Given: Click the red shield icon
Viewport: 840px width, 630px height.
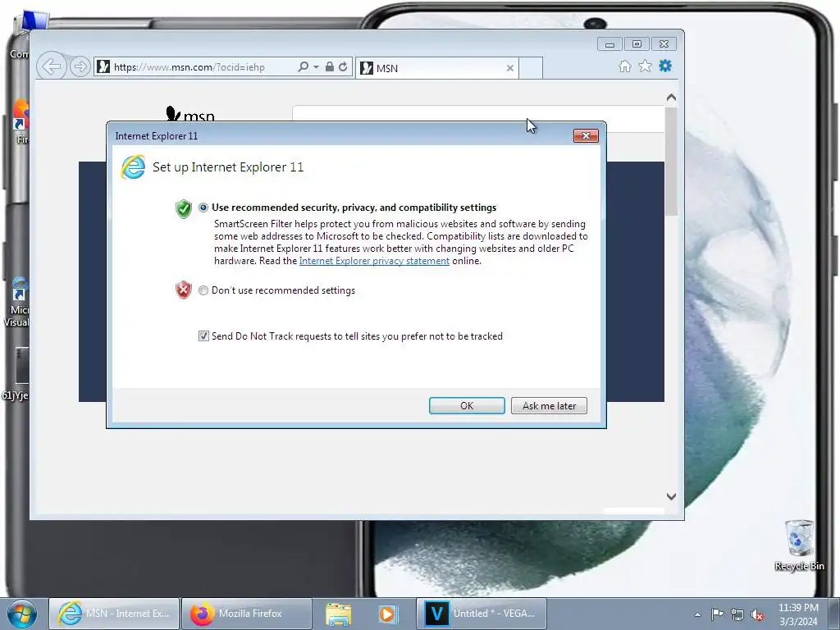Looking at the screenshot, I should pyautogui.click(x=183, y=290).
